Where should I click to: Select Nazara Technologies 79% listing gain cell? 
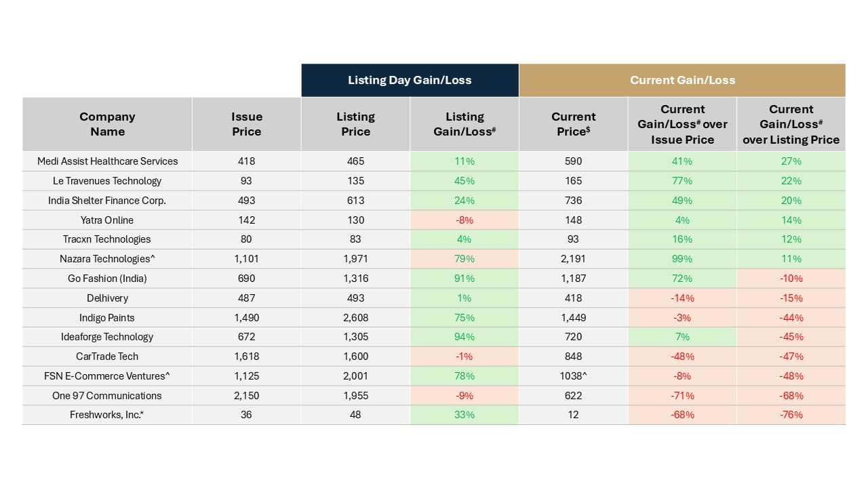click(x=465, y=259)
